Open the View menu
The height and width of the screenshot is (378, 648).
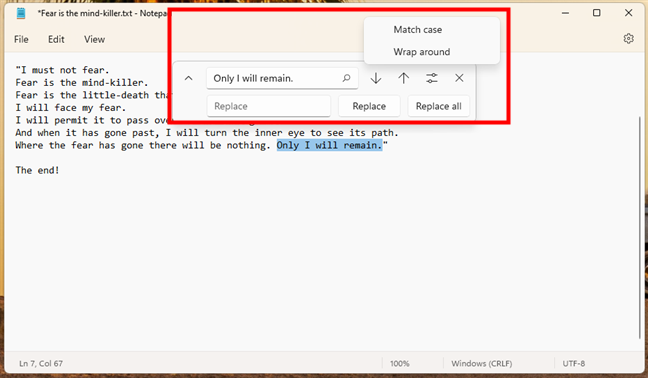tap(94, 39)
